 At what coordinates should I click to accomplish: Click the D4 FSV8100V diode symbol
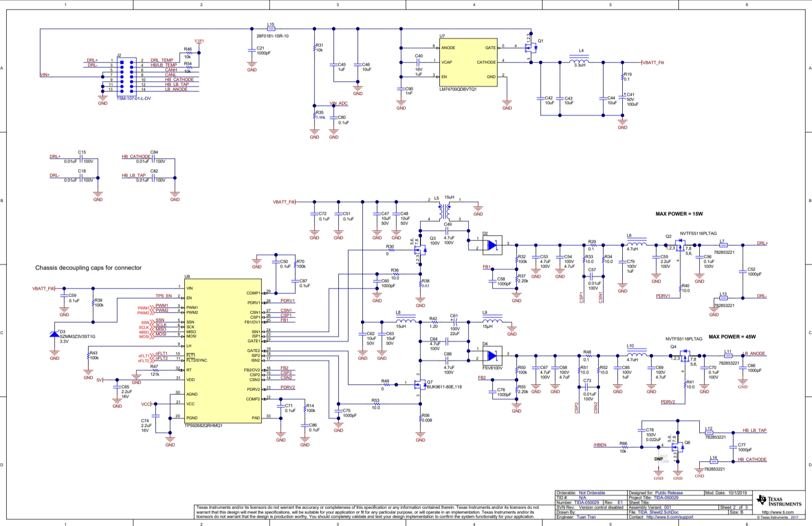[492, 356]
